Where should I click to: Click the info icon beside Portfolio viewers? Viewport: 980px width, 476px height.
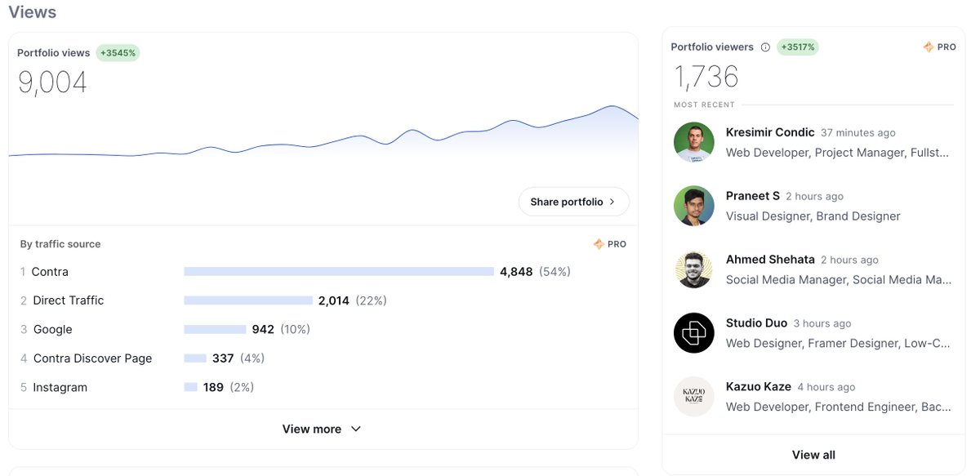tap(765, 47)
